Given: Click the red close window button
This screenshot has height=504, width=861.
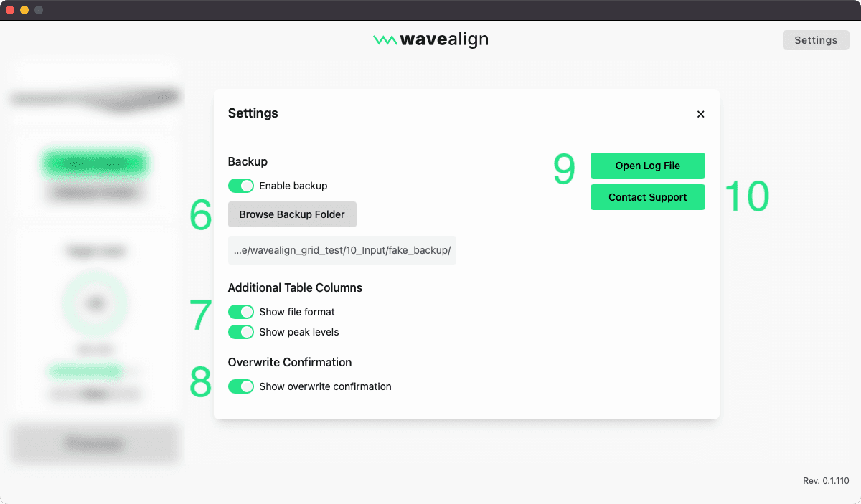Looking at the screenshot, I should [10, 10].
